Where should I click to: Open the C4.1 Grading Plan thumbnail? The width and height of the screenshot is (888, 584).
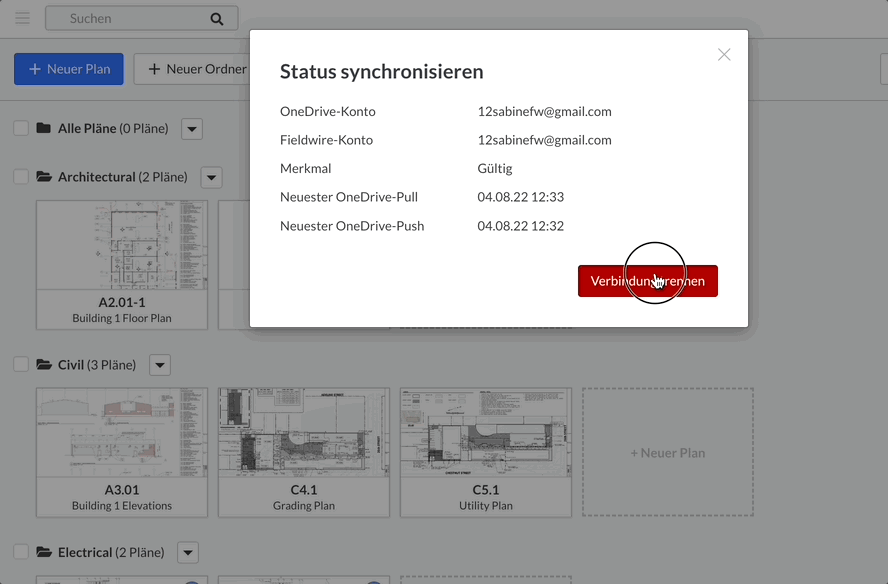(304, 452)
